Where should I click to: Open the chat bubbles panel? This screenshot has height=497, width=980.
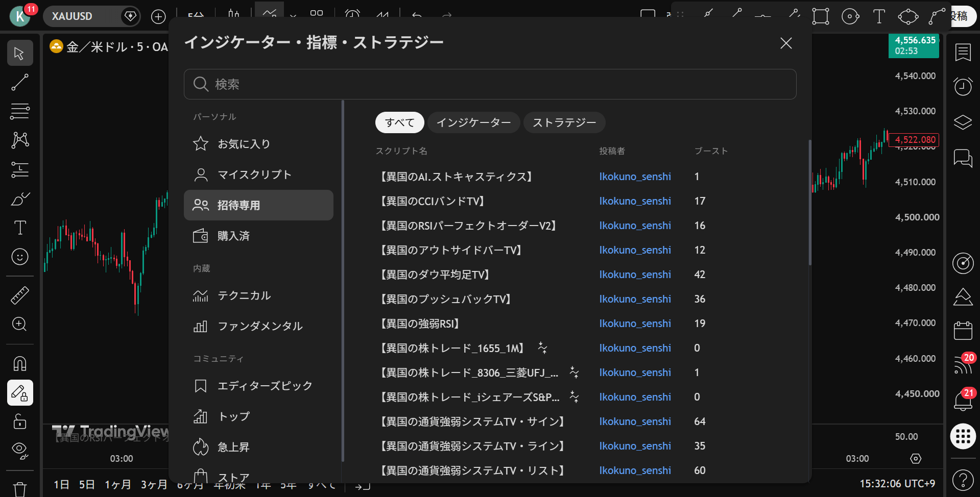(x=963, y=158)
